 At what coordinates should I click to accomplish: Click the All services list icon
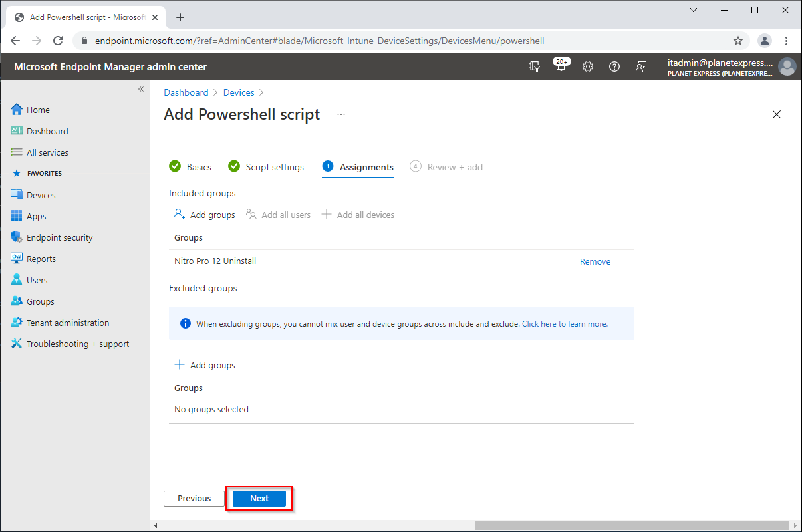point(17,152)
